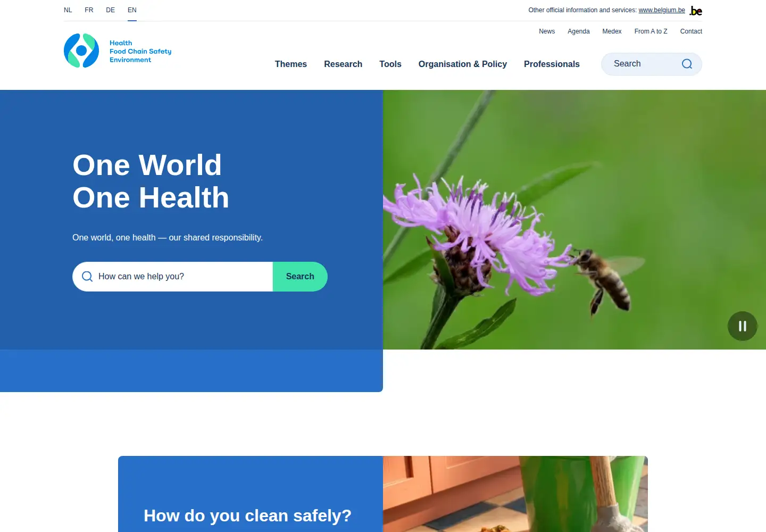Click the Health Food Chain Safety Environment logo
This screenshot has height=532, width=766.
click(118, 51)
